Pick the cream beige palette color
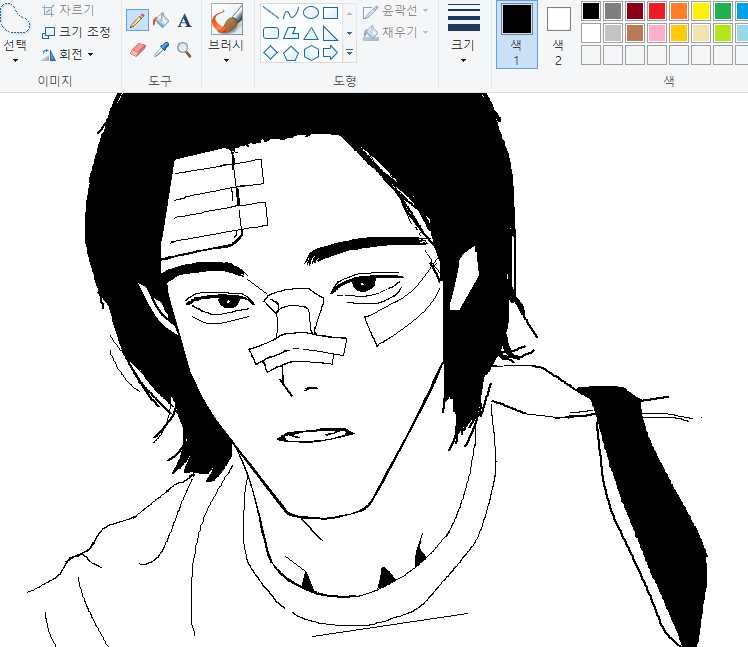The height and width of the screenshot is (647, 748). coord(701,33)
